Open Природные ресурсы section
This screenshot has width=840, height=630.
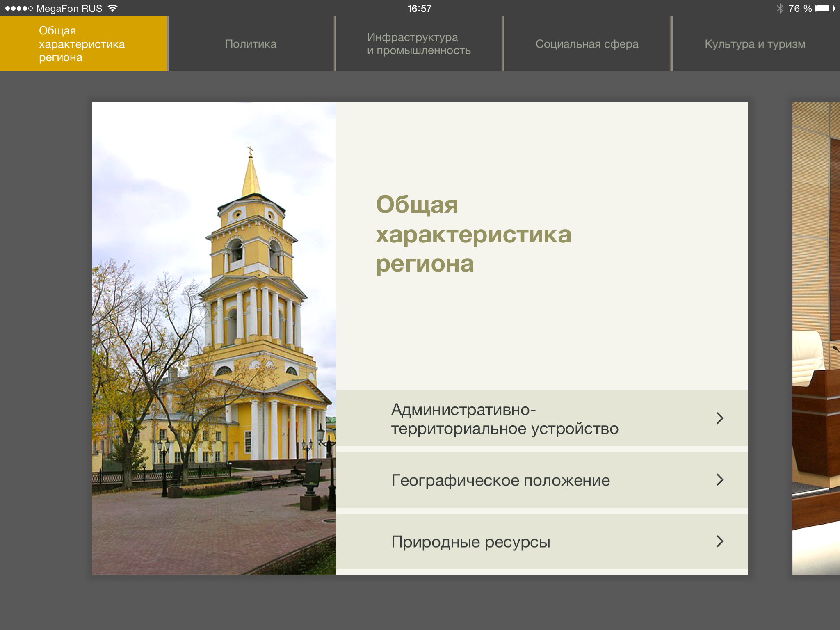(x=470, y=542)
